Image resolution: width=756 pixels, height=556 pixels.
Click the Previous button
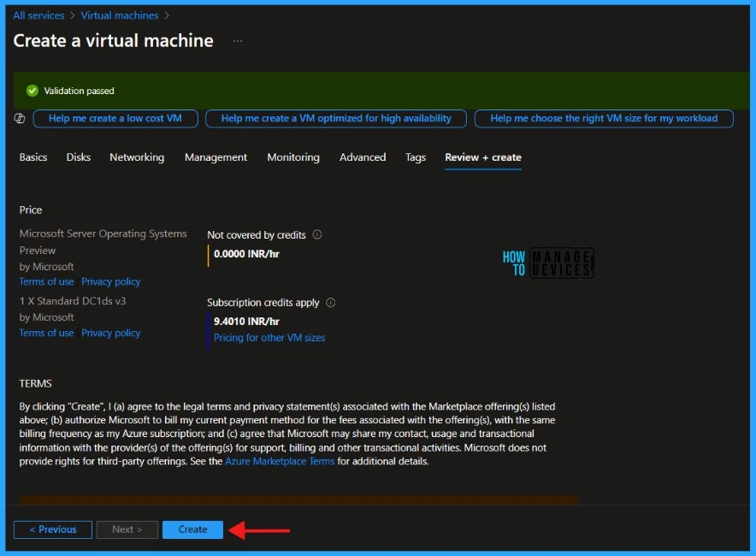pos(53,529)
